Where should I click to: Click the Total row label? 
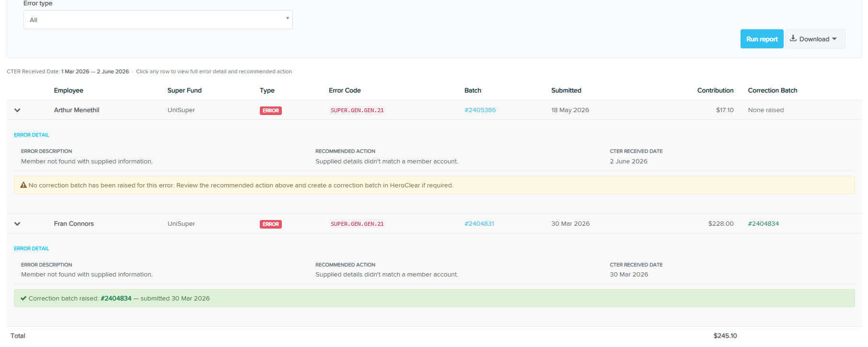coord(18,336)
